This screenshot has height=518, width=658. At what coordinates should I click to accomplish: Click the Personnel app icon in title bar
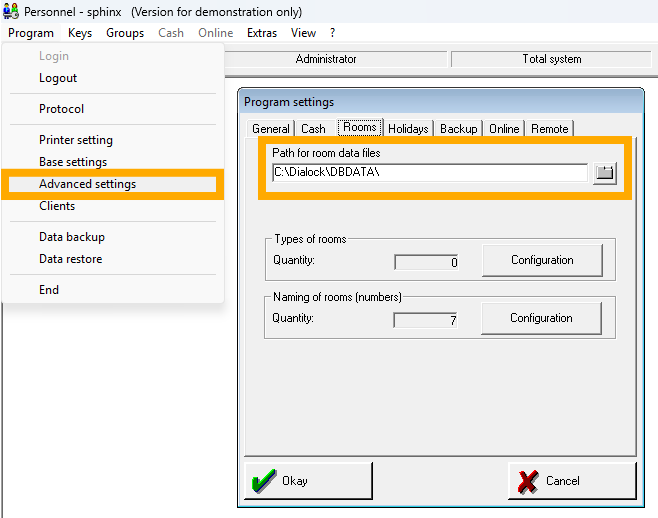tap(11, 11)
